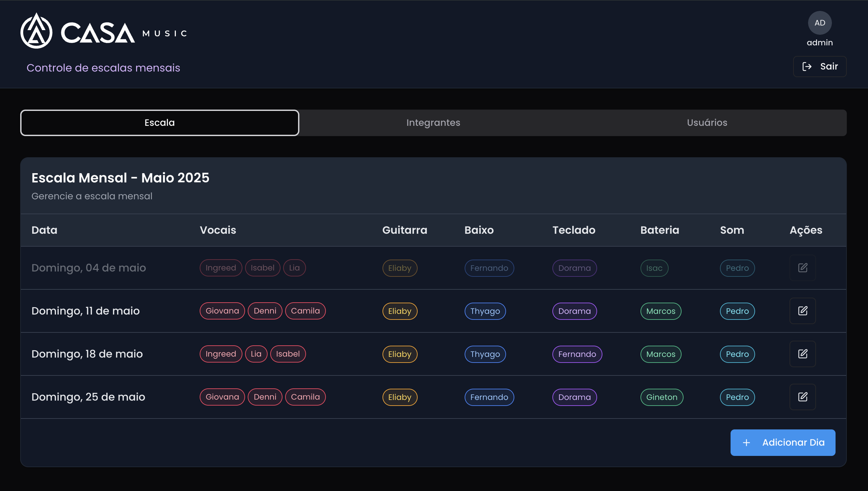Click the Fernando baixo tag on 25 de maio
The width and height of the screenshot is (868, 491).
coord(489,397)
